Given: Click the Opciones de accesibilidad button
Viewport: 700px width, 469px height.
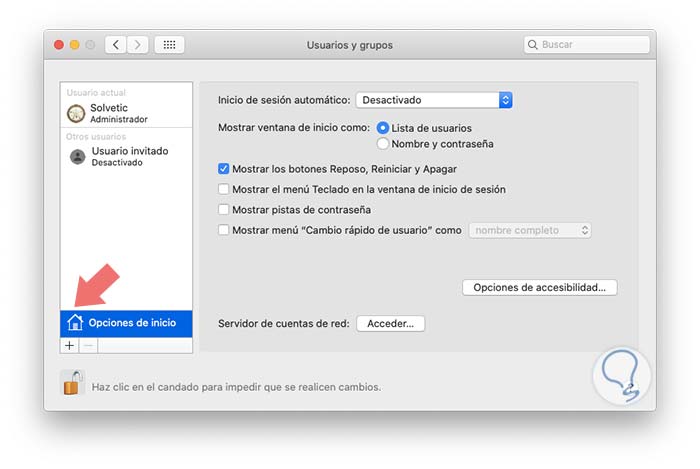Looking at the screenshot, I should coord(539,287).
